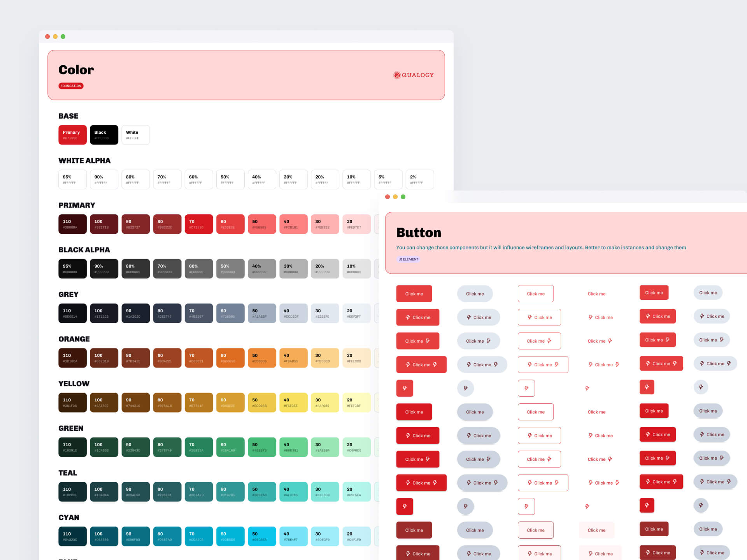
Task: Click the FOUNDATION badge under the Color title
Action: tap(71, 86)
